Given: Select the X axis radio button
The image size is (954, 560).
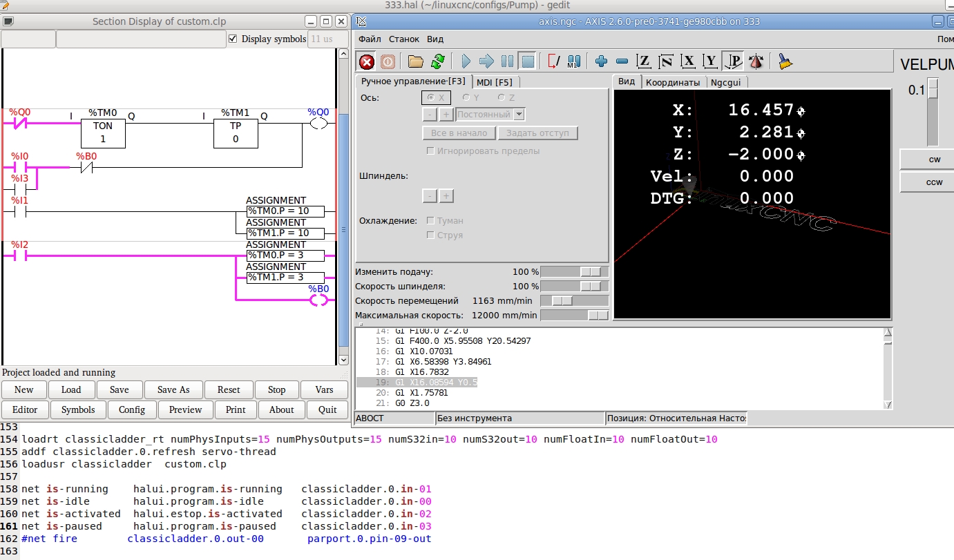Looking at the screenshot, I should point(431,98).
